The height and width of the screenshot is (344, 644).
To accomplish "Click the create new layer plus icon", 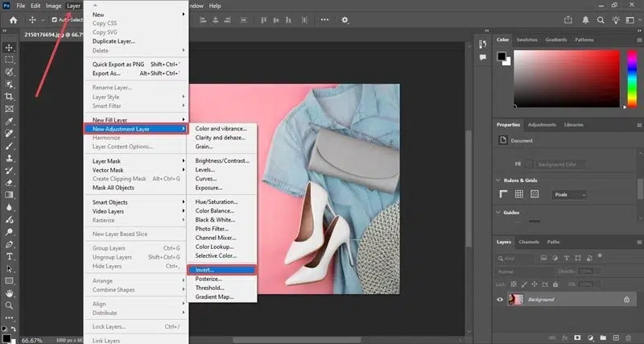I will point(615,338).
